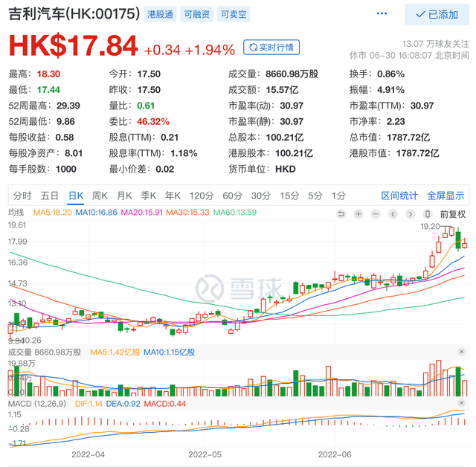Open 区间统计 range statistics
The image size is (476, 467).
point(399,196)
